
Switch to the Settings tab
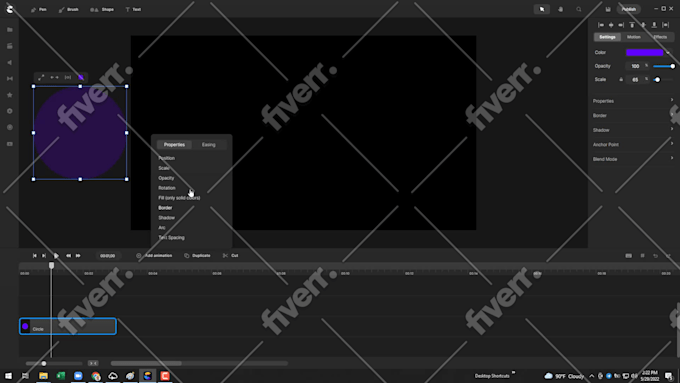point(607,37)
